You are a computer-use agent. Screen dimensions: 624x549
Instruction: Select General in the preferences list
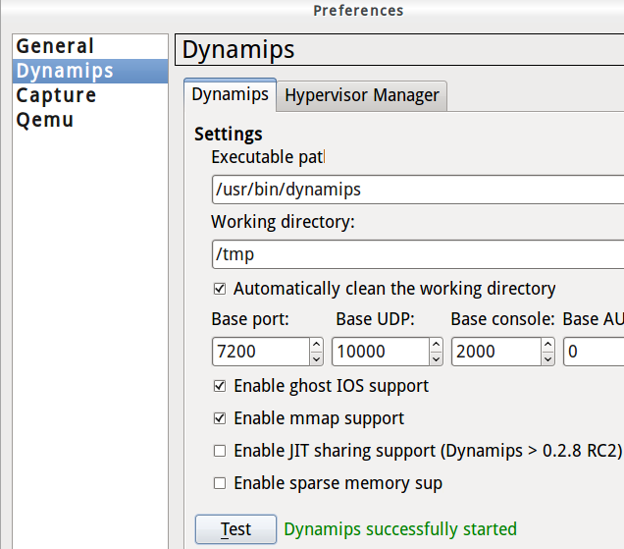(x=90, y=46)
